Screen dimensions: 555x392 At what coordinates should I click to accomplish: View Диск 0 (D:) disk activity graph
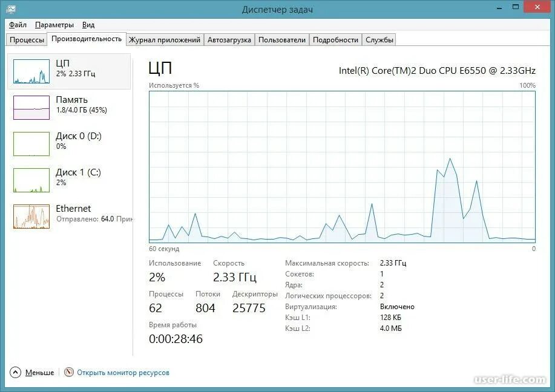pos(70,144)
